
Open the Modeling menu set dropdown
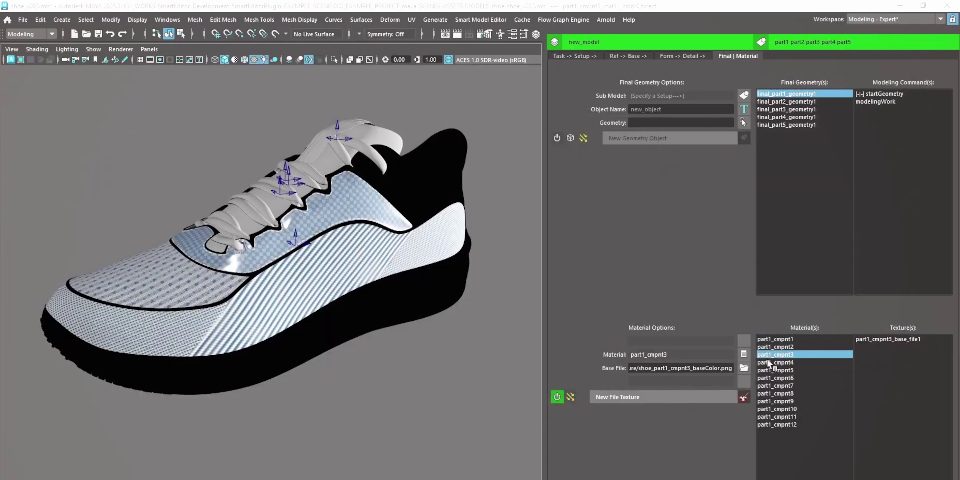31,34
